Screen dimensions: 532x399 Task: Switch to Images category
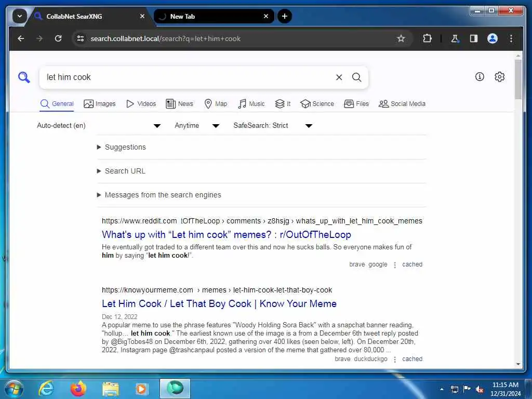coord(99,104)
